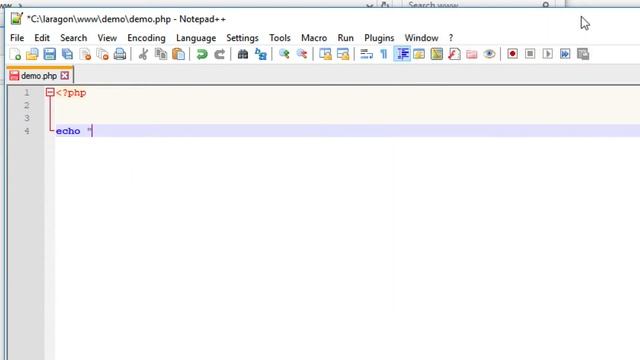The image size is (640, 360).
Task: Open a file using the Open folder icon
Action: (32, 54)
